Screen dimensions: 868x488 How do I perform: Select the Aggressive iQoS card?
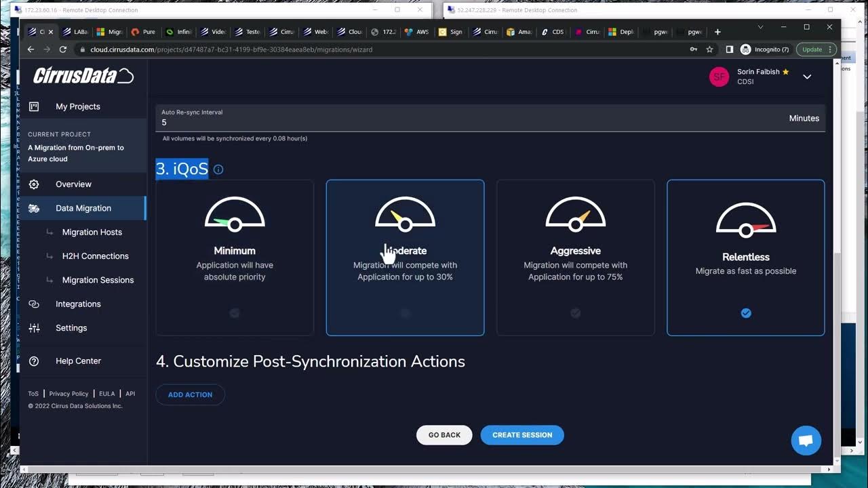(576, 258)
